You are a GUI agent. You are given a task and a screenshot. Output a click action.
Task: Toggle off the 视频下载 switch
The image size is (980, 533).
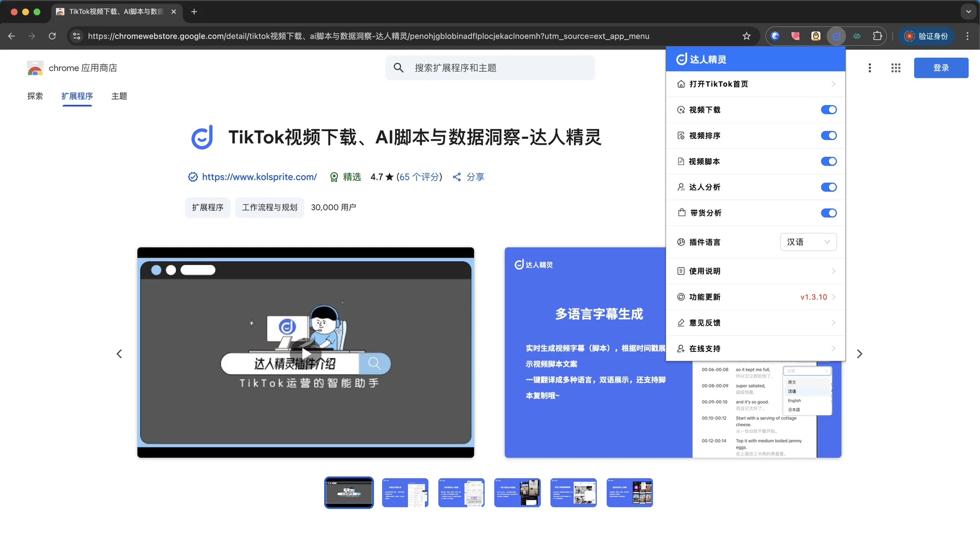coord(828,110)
